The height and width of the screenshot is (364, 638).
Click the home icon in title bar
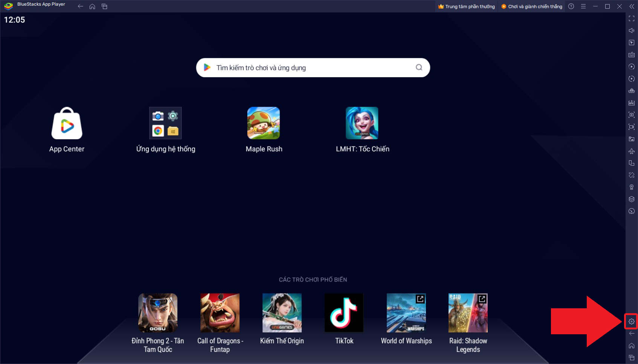point(92,6)
